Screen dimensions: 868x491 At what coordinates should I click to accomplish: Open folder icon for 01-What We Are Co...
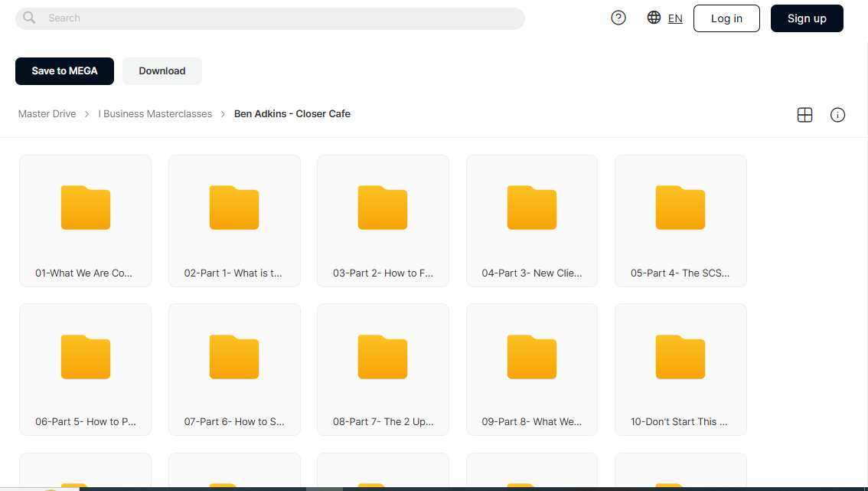click(x=86, y=208)
